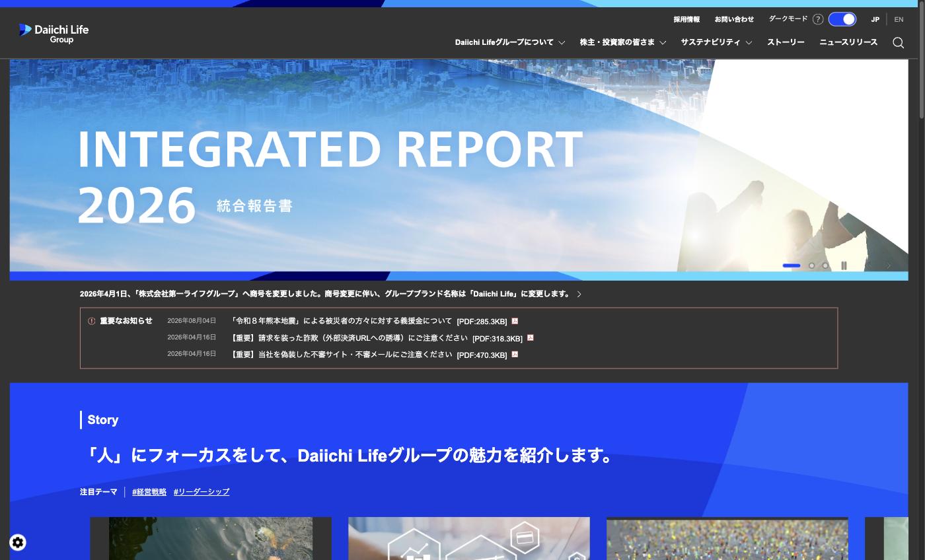Open ニュースリリース navigation item
This screenshot has width=925, height=560.
tap(848, 42)
